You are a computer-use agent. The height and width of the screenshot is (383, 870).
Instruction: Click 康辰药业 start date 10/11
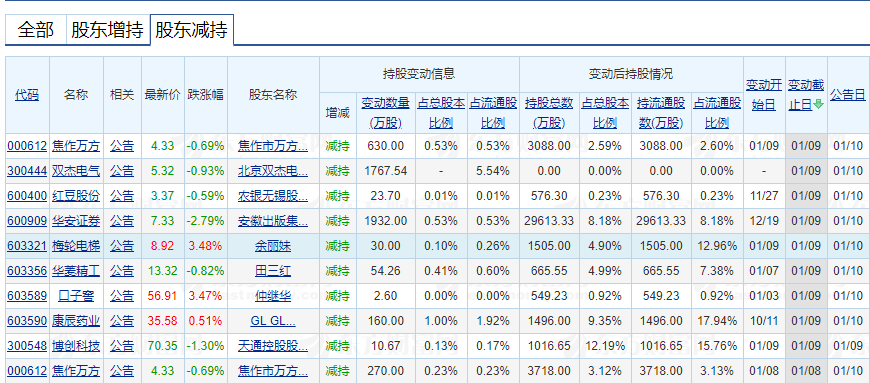(x=764, y=321)
